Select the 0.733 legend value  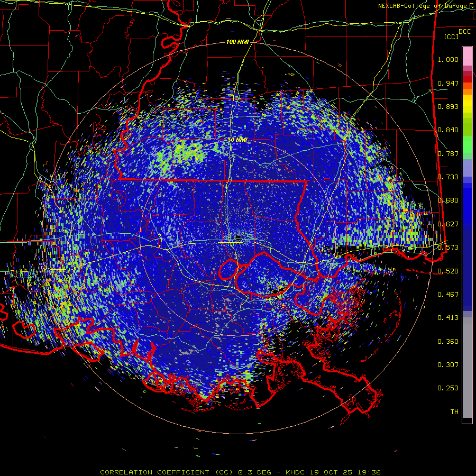tap(448, 177)
